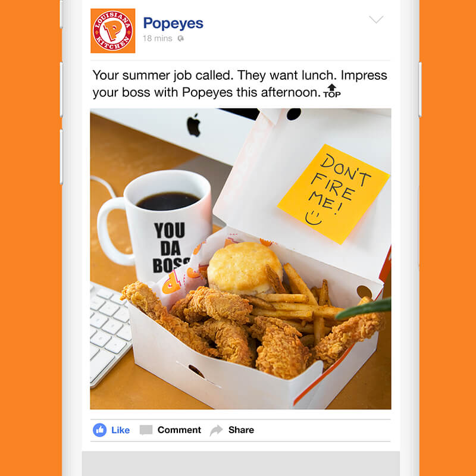Click the gray speech bubble comment icon
The image size is (476, 476).
point(146,430)
